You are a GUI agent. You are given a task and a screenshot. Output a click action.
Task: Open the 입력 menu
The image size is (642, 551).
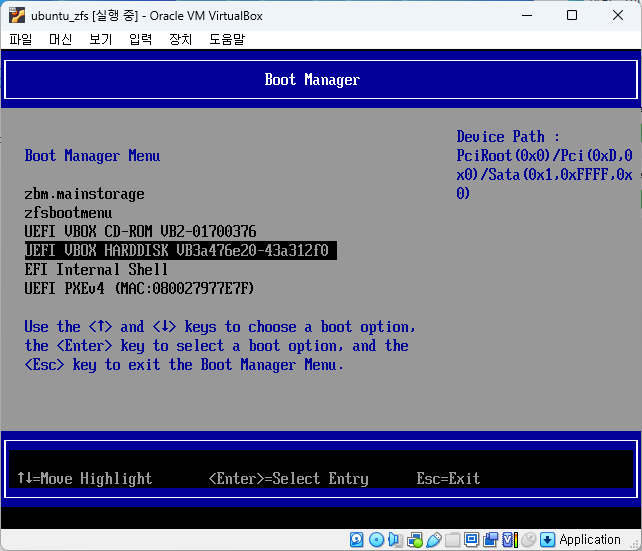140,39
